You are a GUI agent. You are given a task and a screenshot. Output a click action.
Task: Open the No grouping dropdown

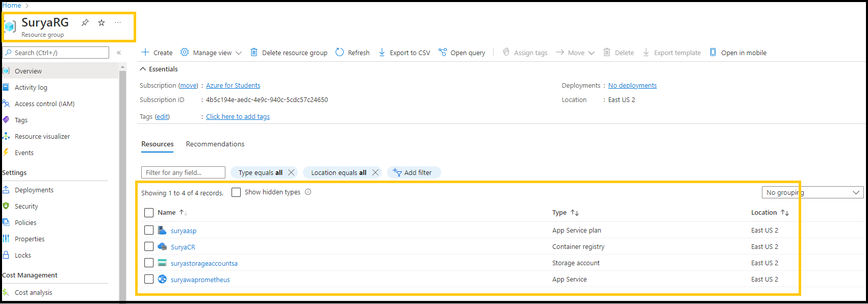[x=812, y=192]
